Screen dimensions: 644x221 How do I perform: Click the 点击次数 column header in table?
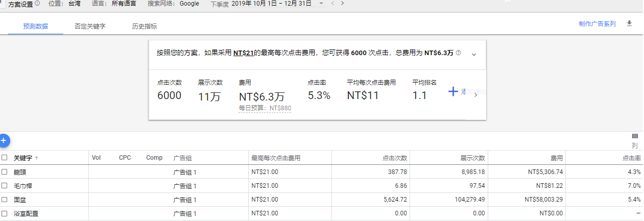coord(395,158)
